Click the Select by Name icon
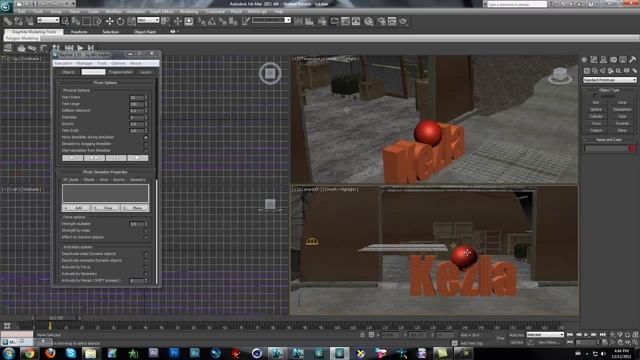 click(76, 21)
